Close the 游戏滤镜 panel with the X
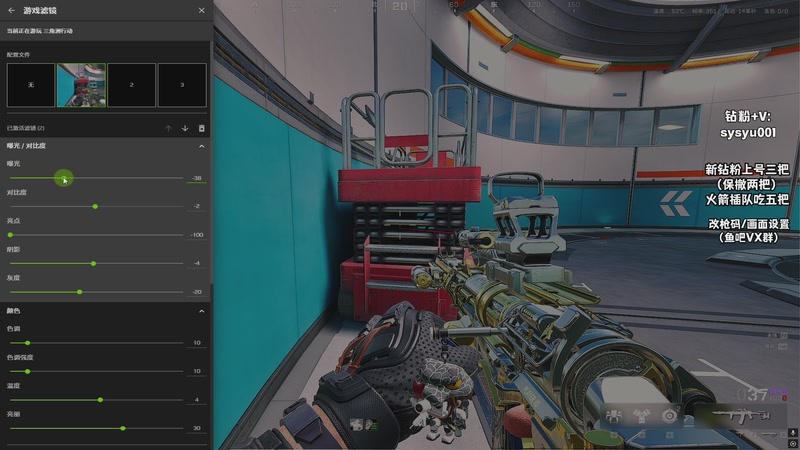The height and width of the screenshot is (450, 800). pos(202,10)
